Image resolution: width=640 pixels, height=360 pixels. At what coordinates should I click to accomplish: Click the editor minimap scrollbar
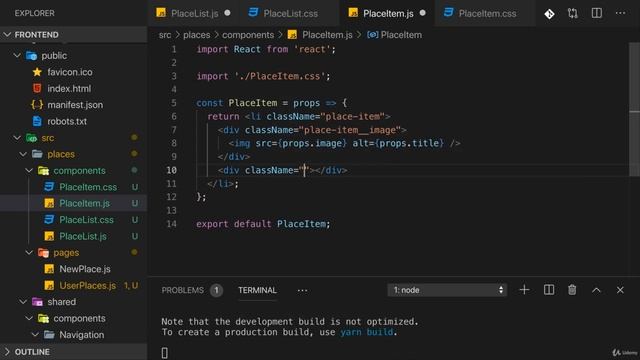pos(634,108)
